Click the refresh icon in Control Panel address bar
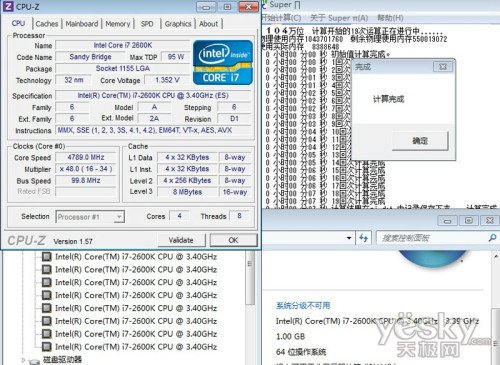This screenshot has height=365, width=500. (363, 238)
